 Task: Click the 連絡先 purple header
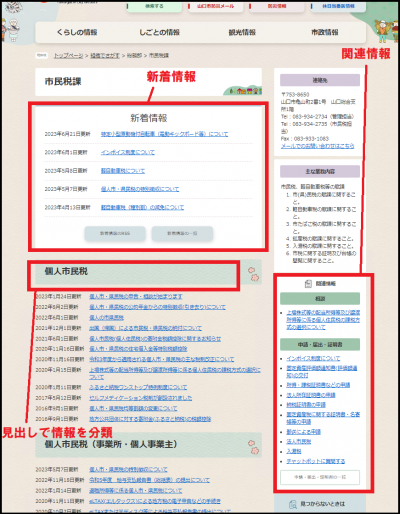tap(320, 80)
